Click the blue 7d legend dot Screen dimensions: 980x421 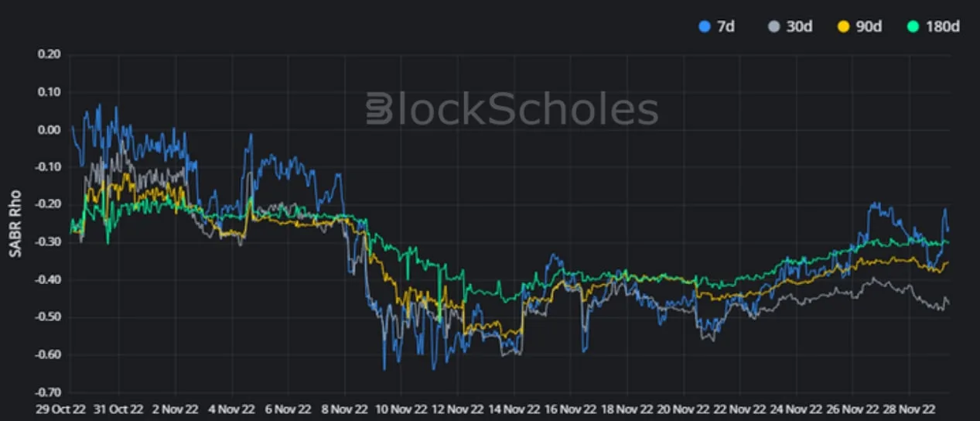pos(704,26)
